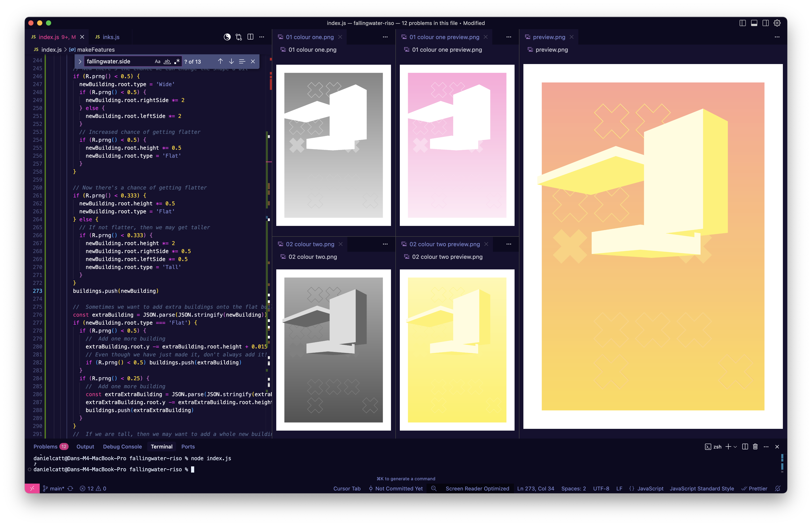This screenshot has height=526, width=812.
Task: Toggle Match Whole Word in find widget
Action: point(167,61)
